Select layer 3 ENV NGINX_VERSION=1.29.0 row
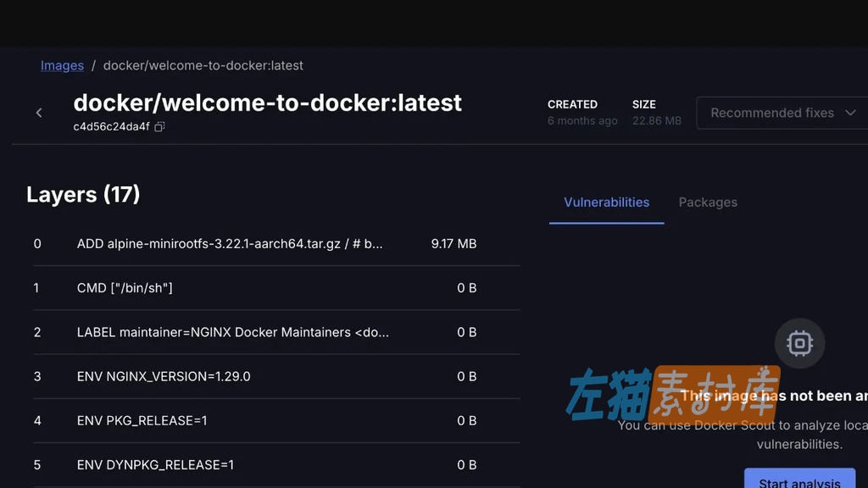This screenshot has height=488, width=868. tap(276, 377)
